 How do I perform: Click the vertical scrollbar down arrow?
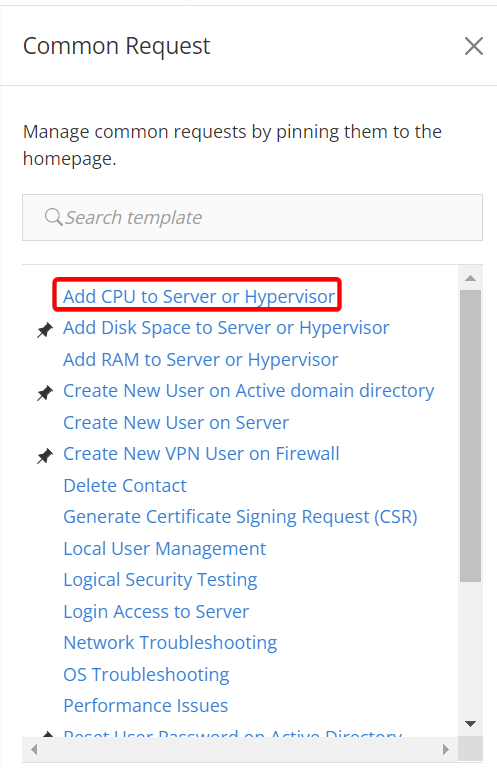[471, 723]
